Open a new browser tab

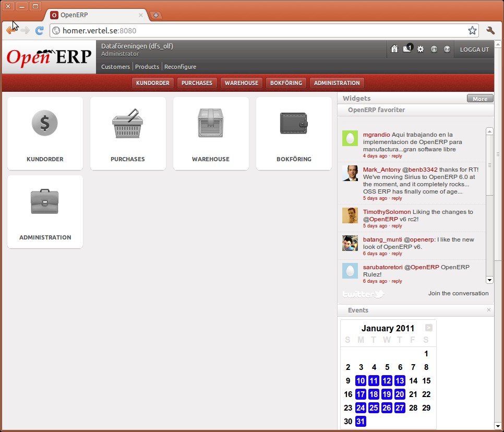click(x=156, y=15)
